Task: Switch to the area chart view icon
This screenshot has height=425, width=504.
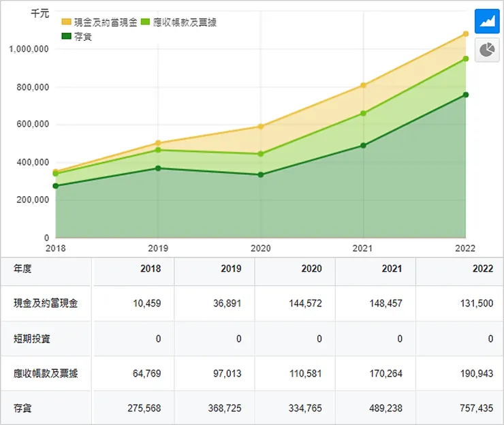Action: [487, 21]
